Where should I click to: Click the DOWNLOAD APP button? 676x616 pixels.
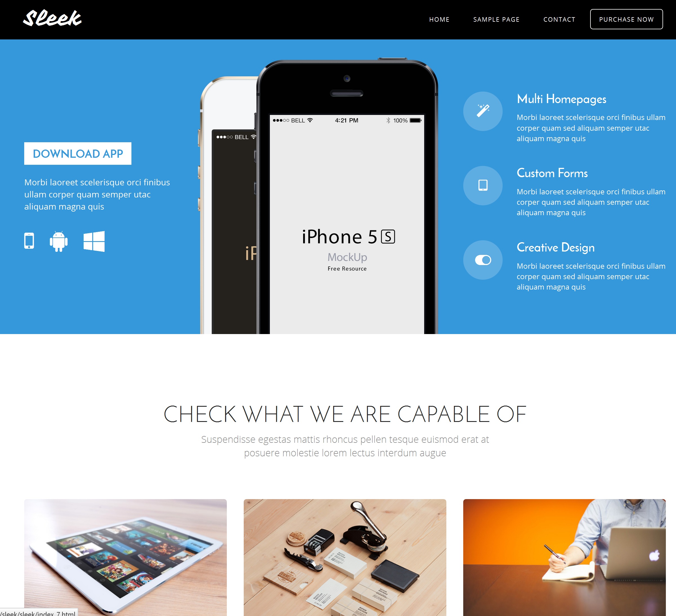click(78, 154)
